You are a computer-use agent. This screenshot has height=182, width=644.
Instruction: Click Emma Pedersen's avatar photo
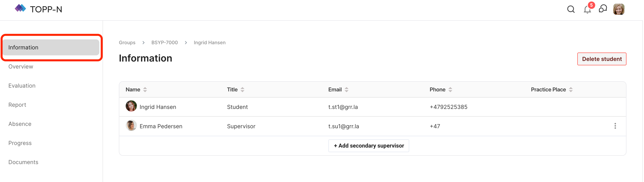pos(131,126)
